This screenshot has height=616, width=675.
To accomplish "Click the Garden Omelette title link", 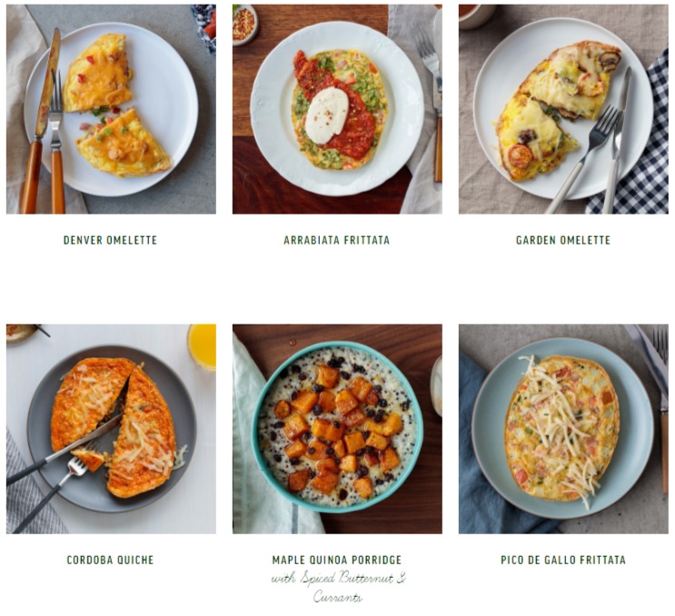I will click(x=563, y=240).
